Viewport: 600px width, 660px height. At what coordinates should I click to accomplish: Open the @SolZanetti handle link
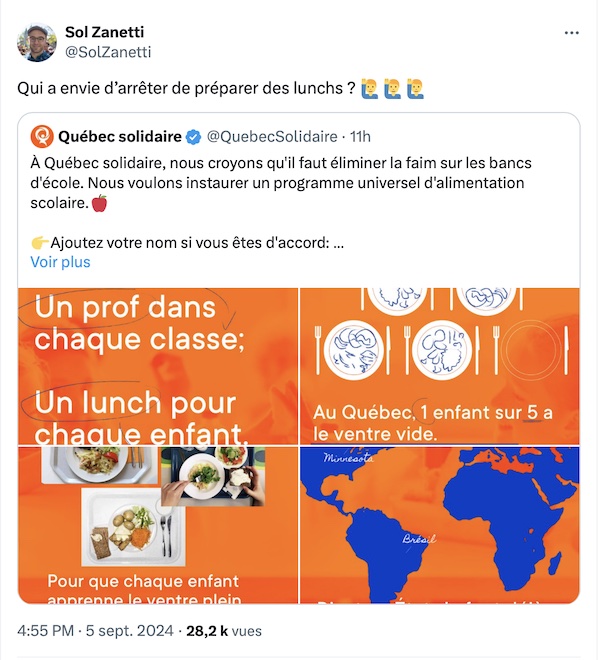pos(108,51)
